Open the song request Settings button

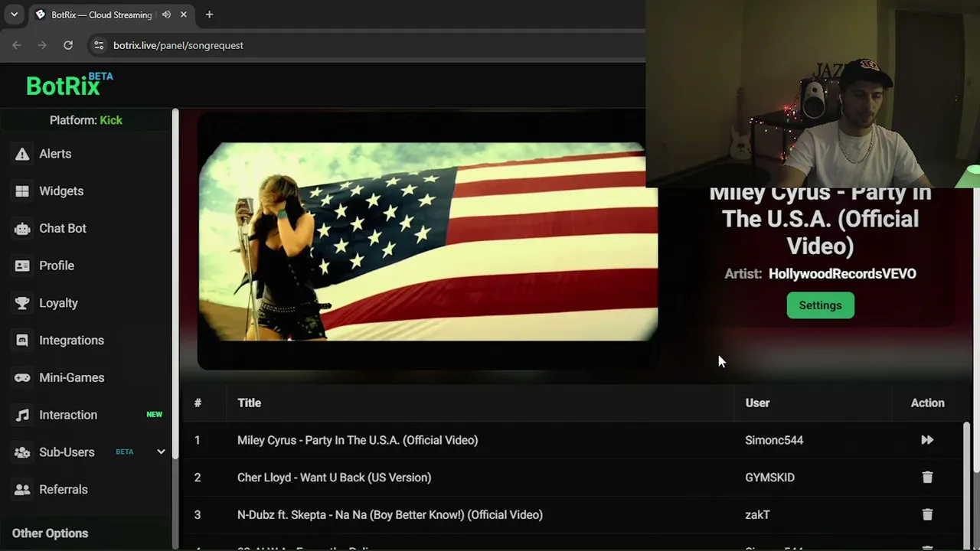pos(820,305)
